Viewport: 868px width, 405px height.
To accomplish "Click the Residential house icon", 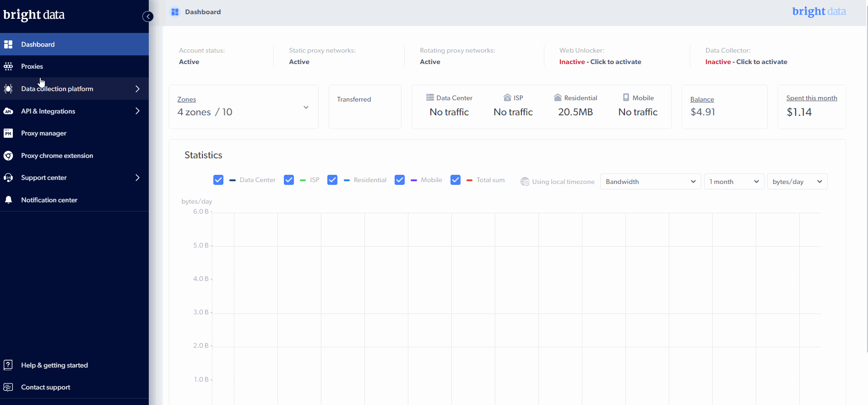I will coord(558,97).
